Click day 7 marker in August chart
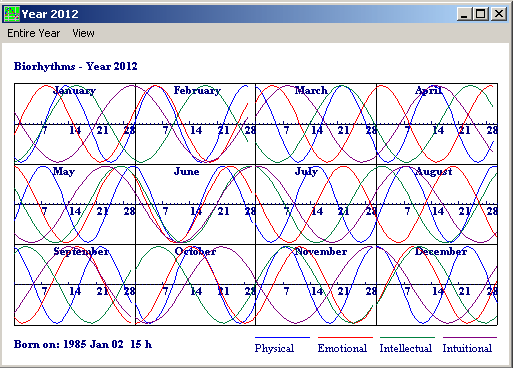Screen dimensions: 513x368 pos(407,211)
